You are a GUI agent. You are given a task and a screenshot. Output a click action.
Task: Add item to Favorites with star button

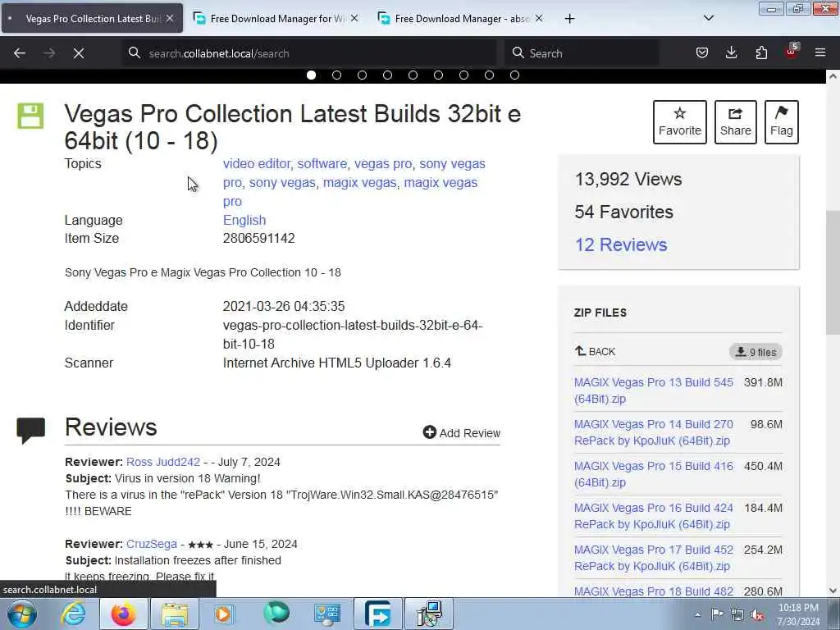[x=680, y=122]
